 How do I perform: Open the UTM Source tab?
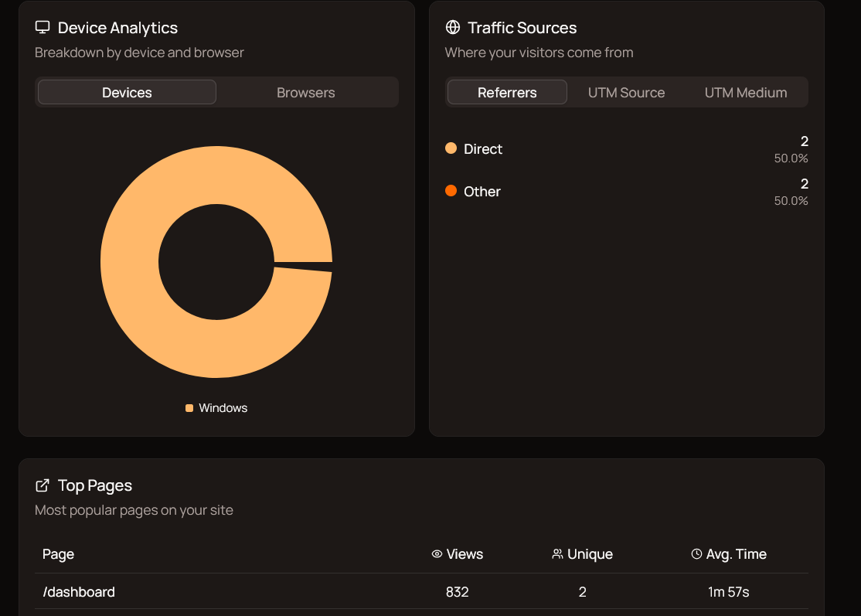coord(626,92)
